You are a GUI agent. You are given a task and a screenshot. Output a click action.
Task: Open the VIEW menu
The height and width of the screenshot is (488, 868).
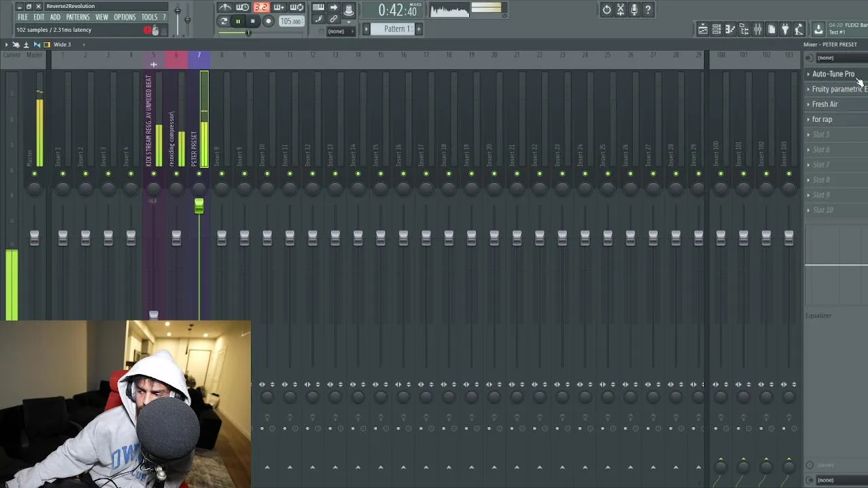[x=102, y=17]
